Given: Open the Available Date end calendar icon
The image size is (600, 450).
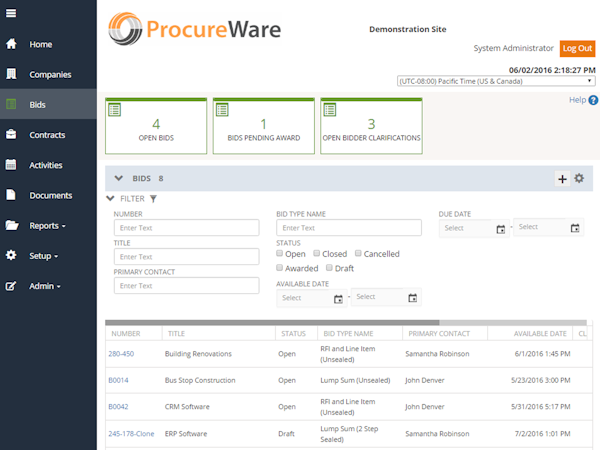Looking at the screenshot, I should coord(412,298).
